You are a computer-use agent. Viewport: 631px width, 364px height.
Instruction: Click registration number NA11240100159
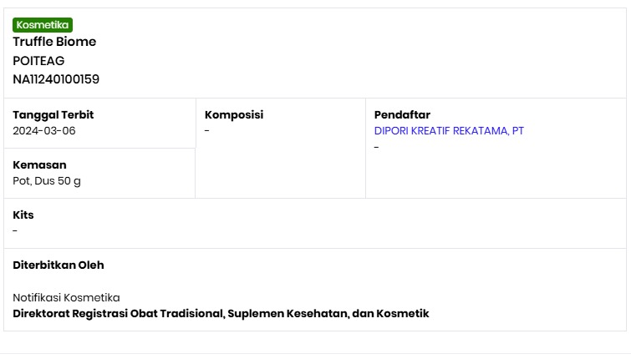click(x=56, y=80)
